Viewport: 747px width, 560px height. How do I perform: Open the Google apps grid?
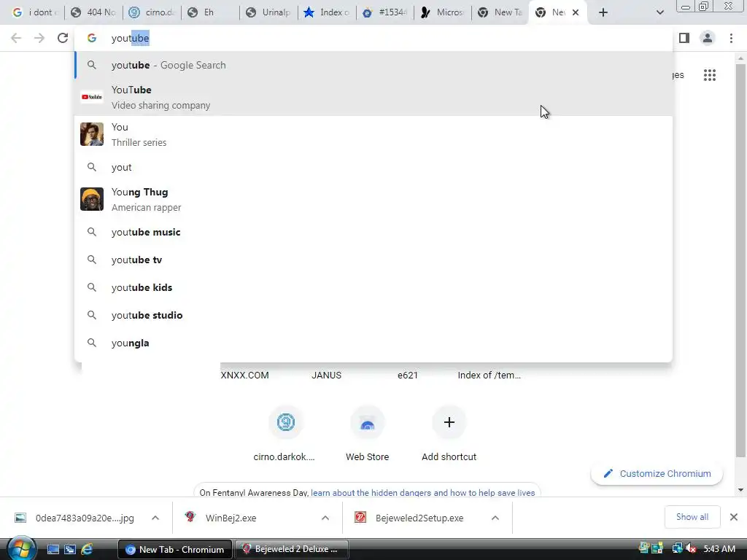click(x=710, y=75)
